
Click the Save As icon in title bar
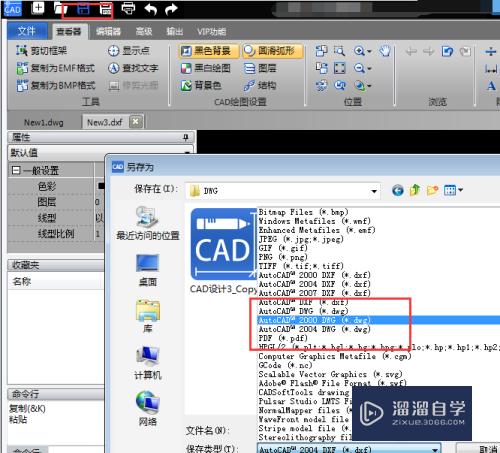[105, 9]
